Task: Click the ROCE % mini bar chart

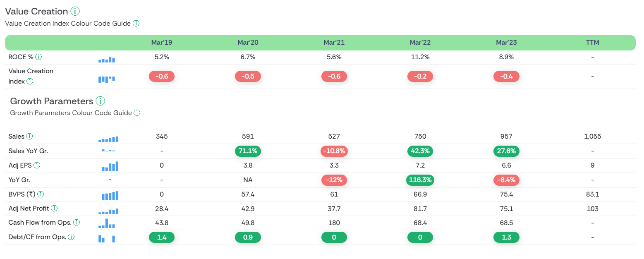Action: 107,60
